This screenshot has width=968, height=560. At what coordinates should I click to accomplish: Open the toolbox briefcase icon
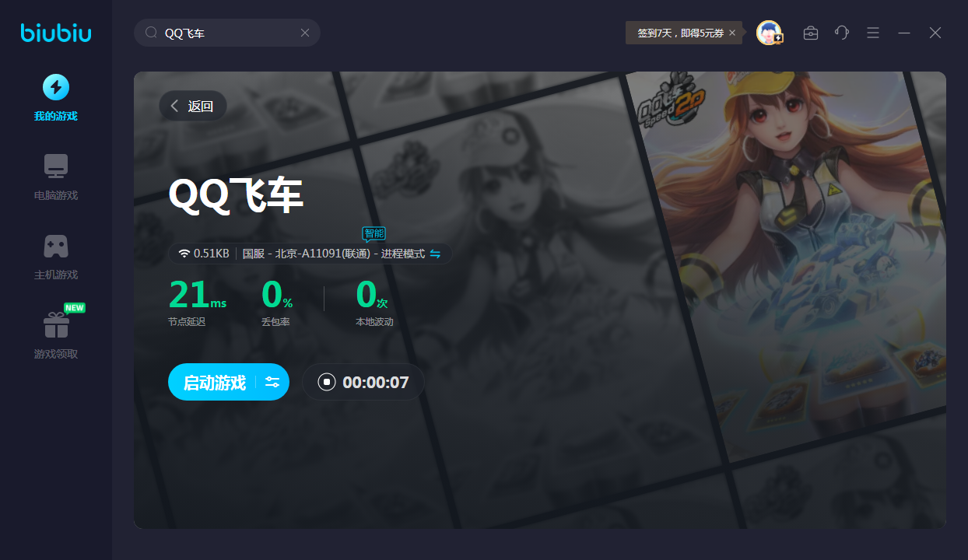click(x=811, y=33)
